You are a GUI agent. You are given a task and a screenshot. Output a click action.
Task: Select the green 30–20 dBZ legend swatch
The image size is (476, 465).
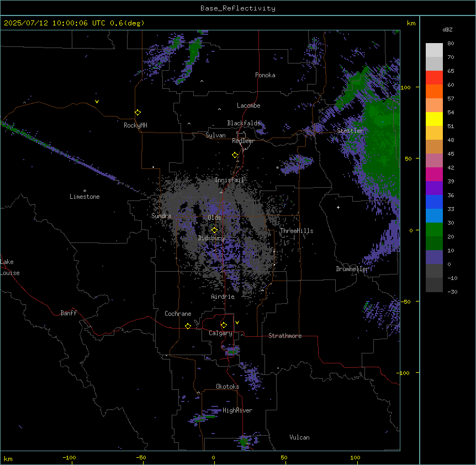coord(434,230)
